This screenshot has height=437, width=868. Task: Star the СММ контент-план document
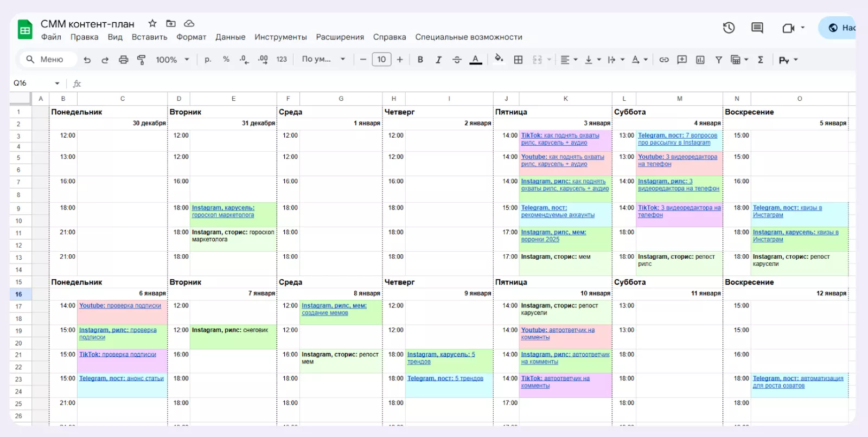tap(152, 23)
